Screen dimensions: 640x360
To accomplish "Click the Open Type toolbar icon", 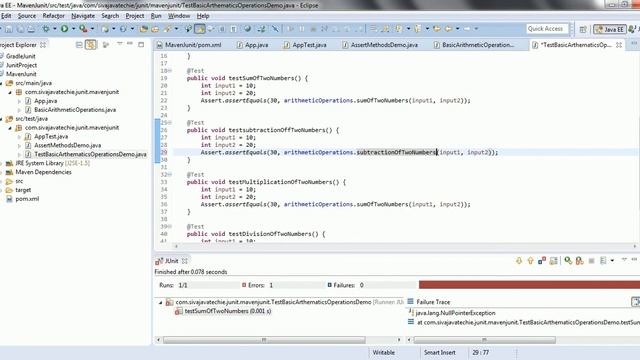I will coord(143,29).
